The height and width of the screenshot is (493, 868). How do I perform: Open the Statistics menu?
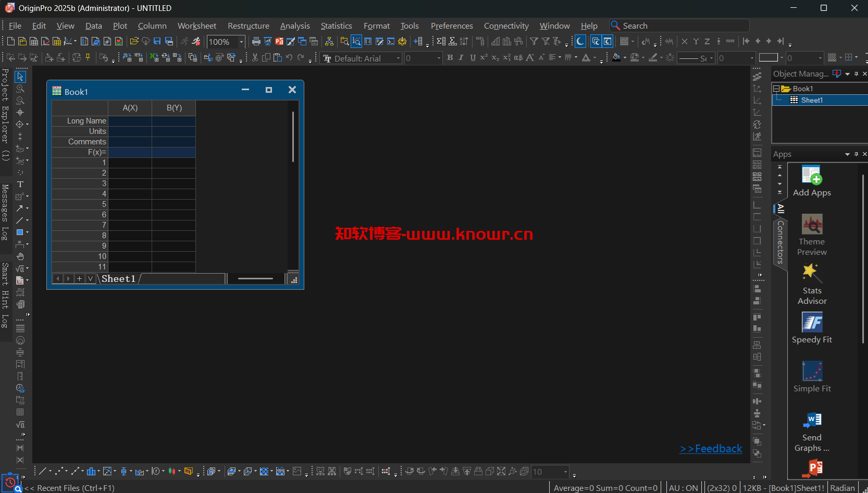click(x=336, y=26)
